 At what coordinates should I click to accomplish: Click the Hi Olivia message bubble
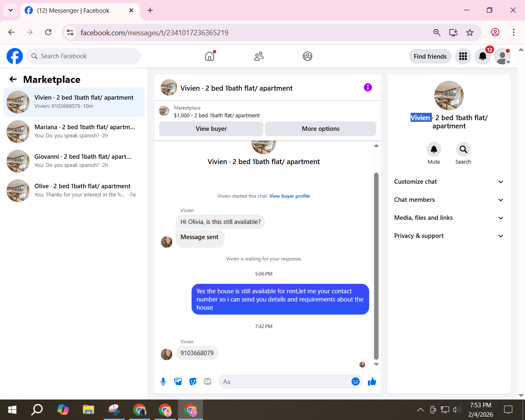point(221,222)
